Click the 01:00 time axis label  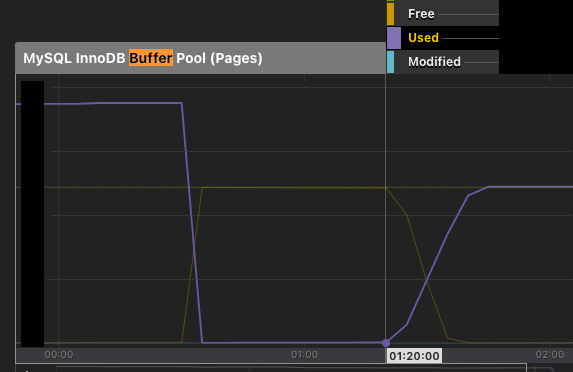(304, 354)
